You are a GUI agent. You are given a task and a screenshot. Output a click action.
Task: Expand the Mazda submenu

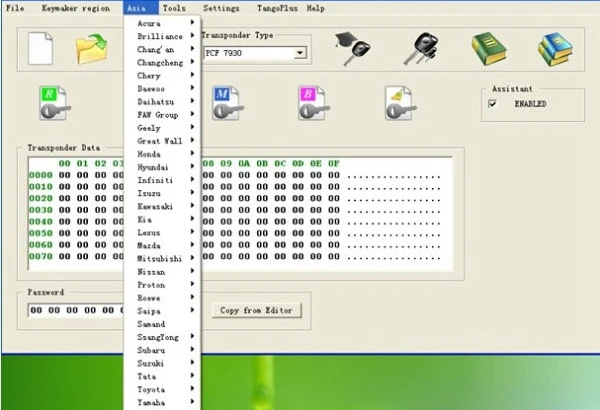coord(162,245)
